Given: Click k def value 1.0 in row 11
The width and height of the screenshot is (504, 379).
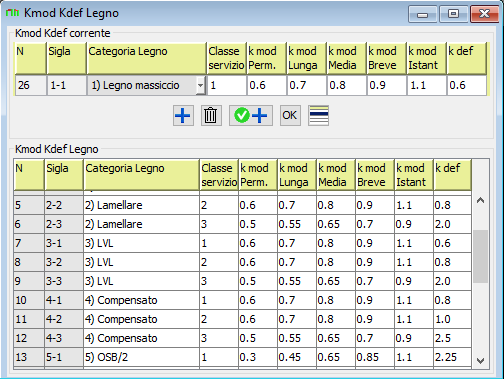Looking at the screenshot, I should pyautogui.click(x=443, y=319).
